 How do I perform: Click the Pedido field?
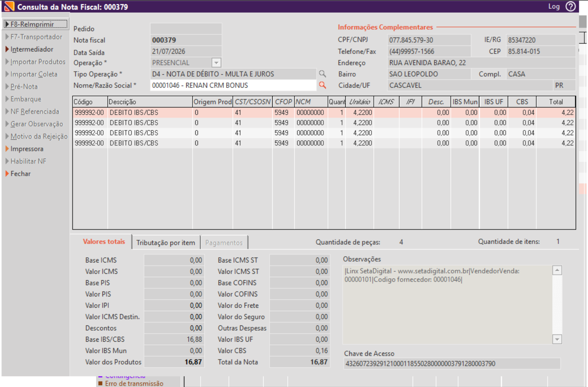[x=186, y=29]
